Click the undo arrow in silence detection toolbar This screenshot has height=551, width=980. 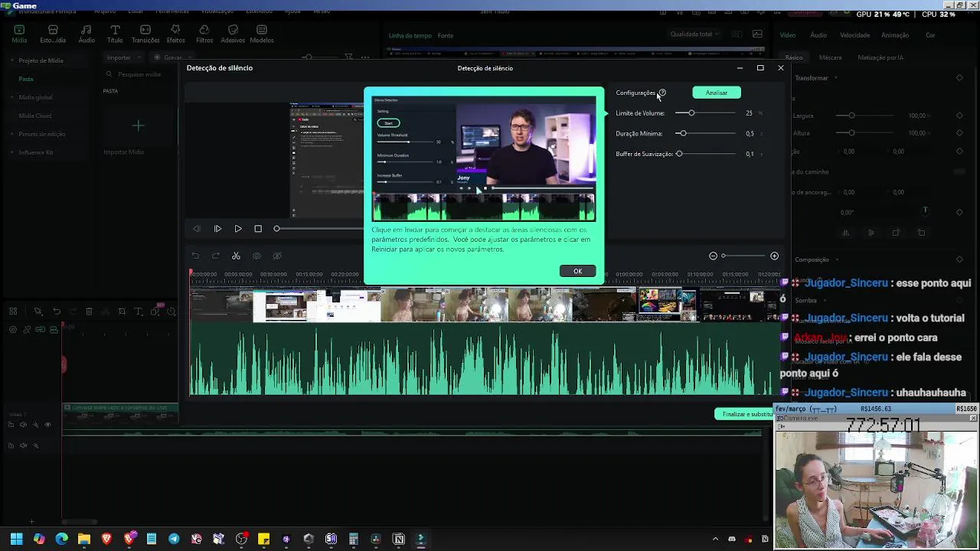click(195, 256)
